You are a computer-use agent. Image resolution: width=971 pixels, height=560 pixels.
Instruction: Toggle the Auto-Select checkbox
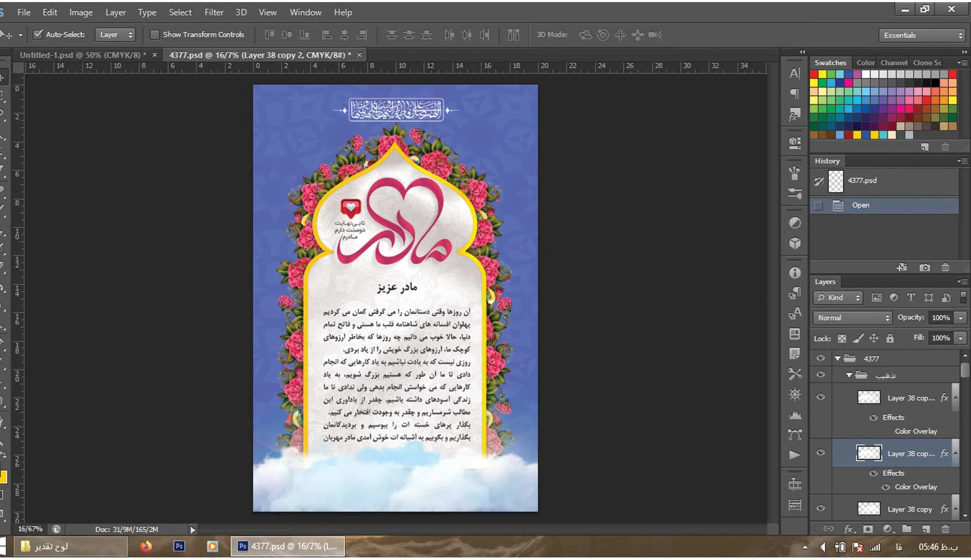click(x=38, y=35)
